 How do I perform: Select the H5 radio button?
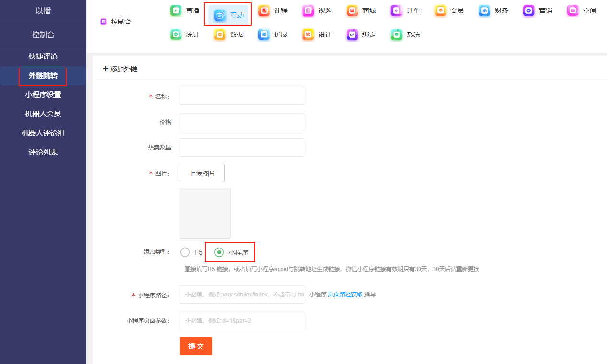(x=185, y=252)
